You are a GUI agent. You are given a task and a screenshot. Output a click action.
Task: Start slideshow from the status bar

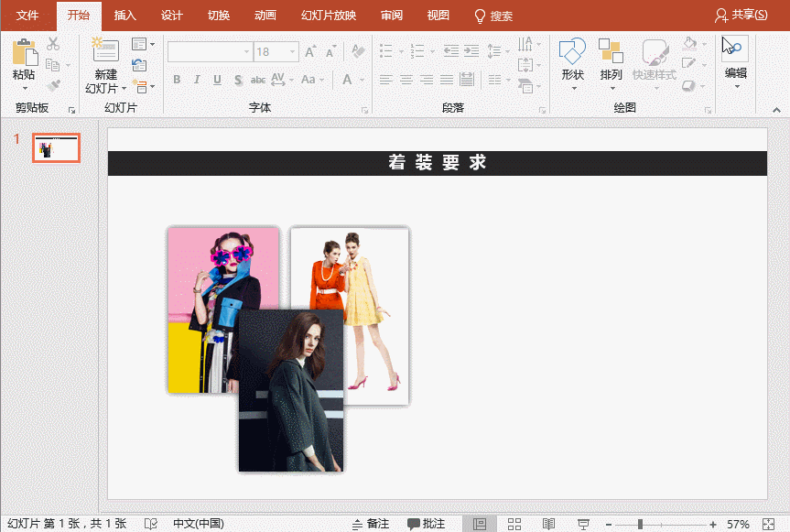tap(582, 524)
